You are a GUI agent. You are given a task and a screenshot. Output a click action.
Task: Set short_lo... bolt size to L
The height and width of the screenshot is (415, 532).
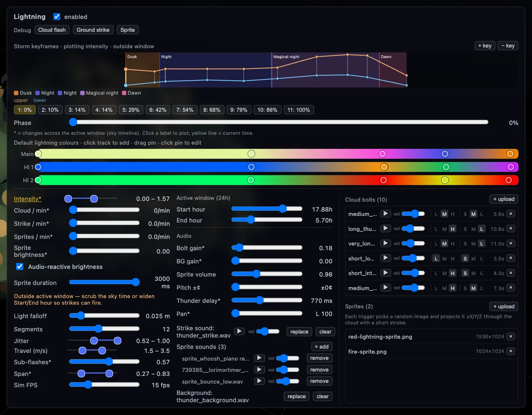coord(482,259)
